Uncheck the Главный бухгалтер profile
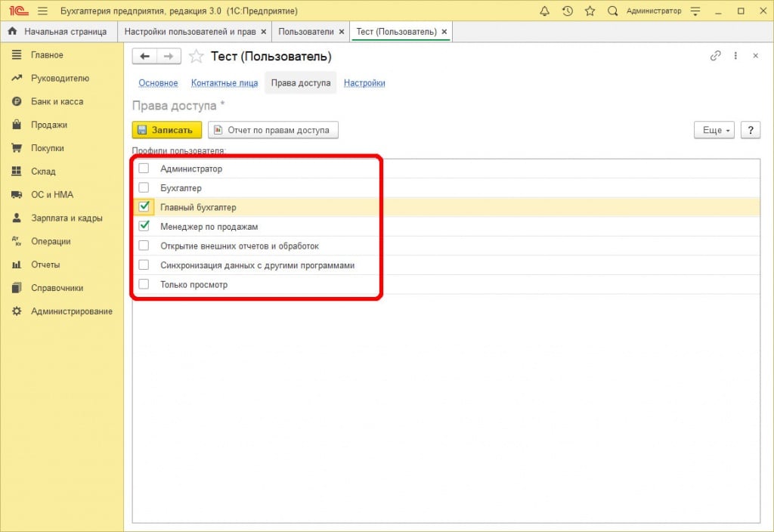 click(144, 207)
